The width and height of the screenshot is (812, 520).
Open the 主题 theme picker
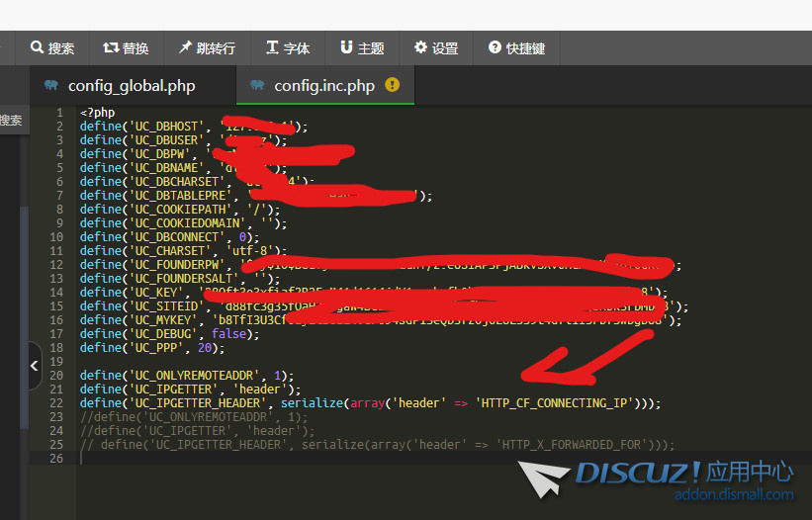(x=362, y=47)
